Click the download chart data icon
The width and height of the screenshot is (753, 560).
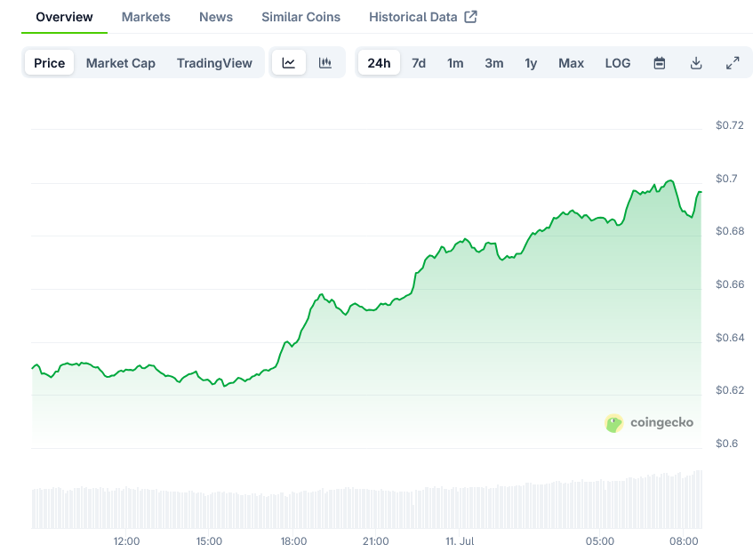click(x=696, y=63)
